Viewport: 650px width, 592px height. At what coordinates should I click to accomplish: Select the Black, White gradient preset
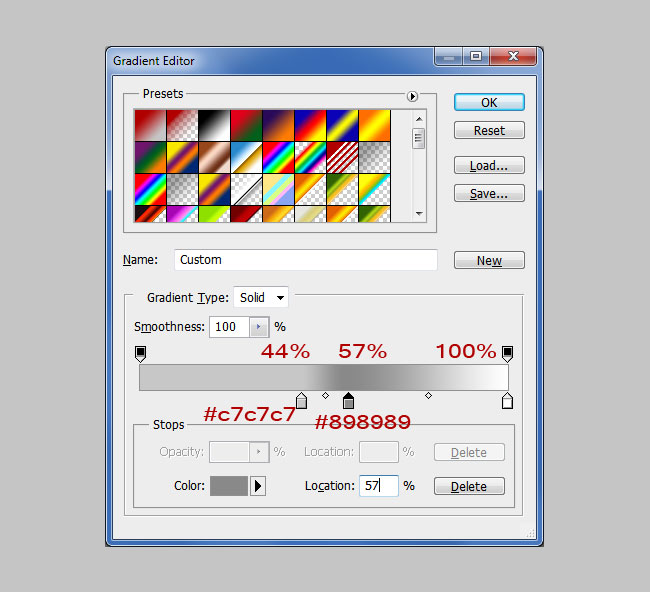tap(214, 125)
